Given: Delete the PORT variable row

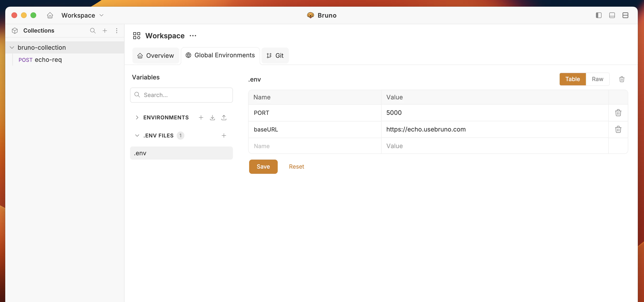Looking at the screenshot, I should click(618, 113).
